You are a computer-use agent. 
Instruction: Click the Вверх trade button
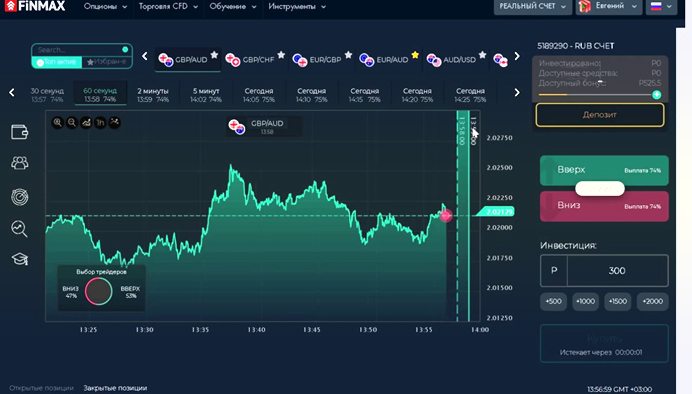tap(604, 170)
